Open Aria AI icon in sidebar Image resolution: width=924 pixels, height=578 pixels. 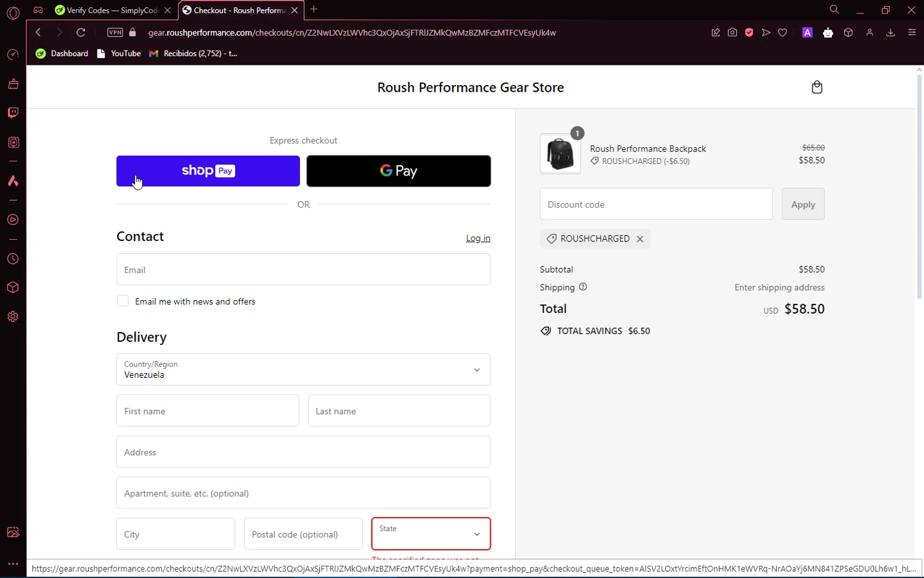point(13,181)
